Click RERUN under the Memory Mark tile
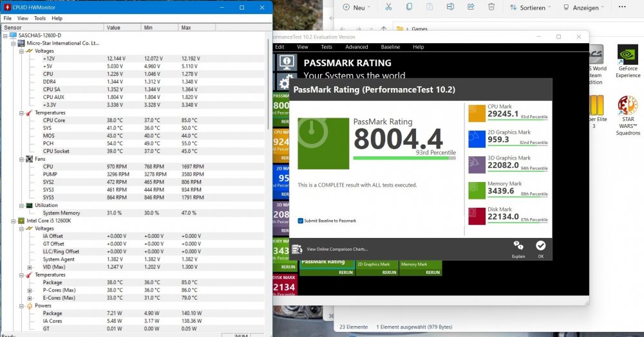 [433, 272]
